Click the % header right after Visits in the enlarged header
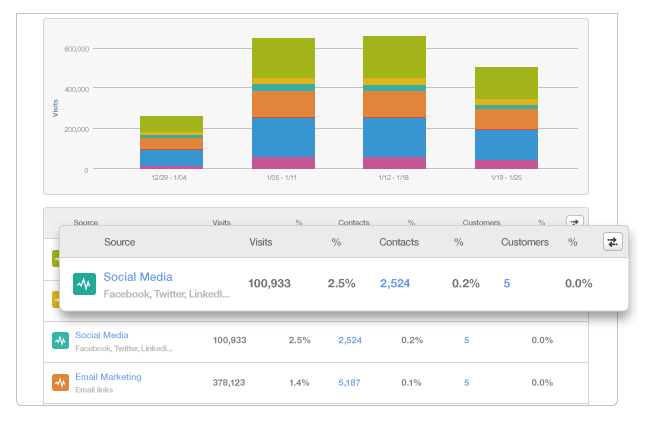650x422 pixels. click(336, 242)
